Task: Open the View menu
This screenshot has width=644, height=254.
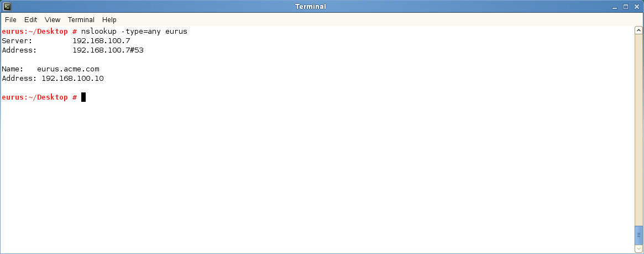Action: point(53,20)
